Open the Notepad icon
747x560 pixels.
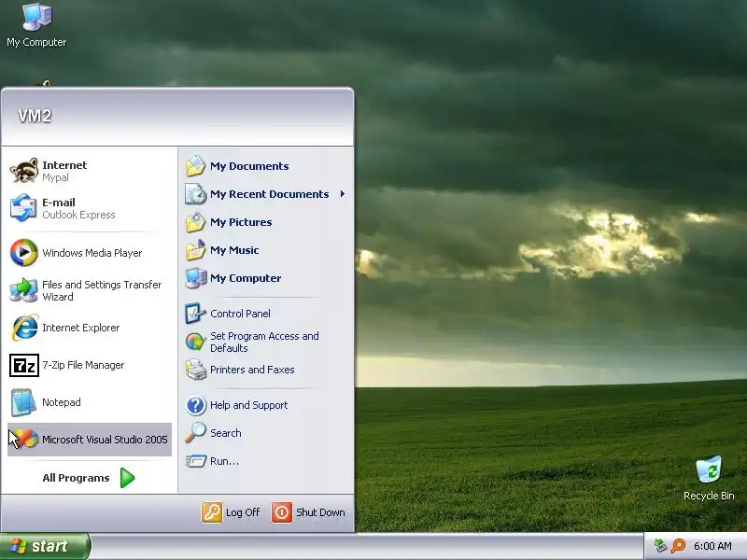click(x=24, y=402)
